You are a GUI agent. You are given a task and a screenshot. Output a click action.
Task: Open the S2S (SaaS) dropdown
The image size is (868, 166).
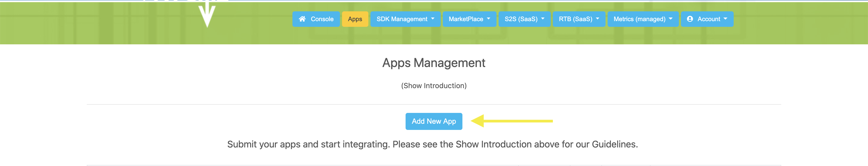[524, 19]
